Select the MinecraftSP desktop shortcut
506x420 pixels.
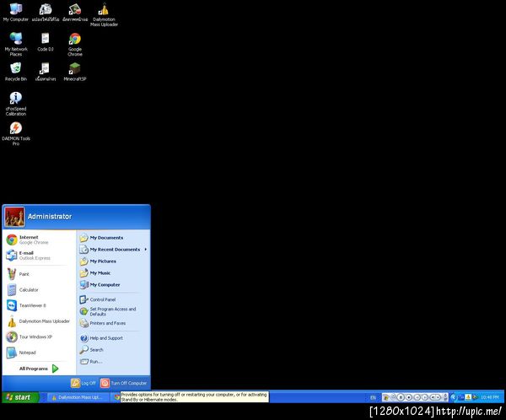(x=74, y=72)
